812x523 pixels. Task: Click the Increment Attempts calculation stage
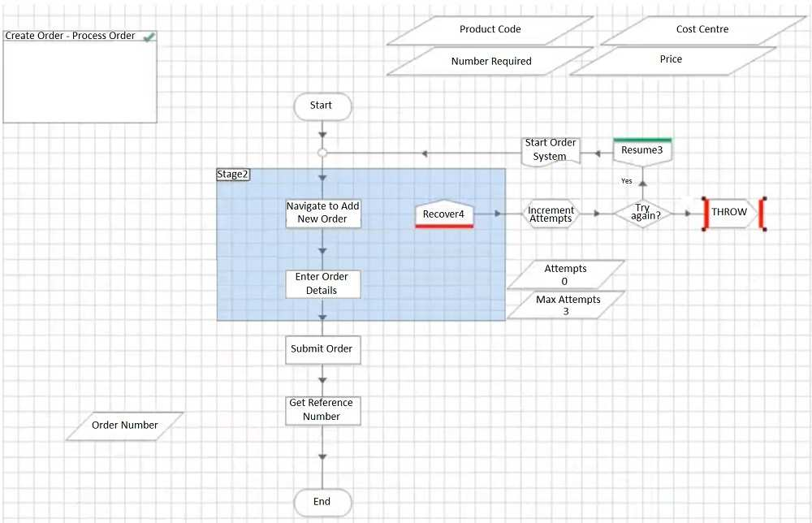click(x=551, y=214)
